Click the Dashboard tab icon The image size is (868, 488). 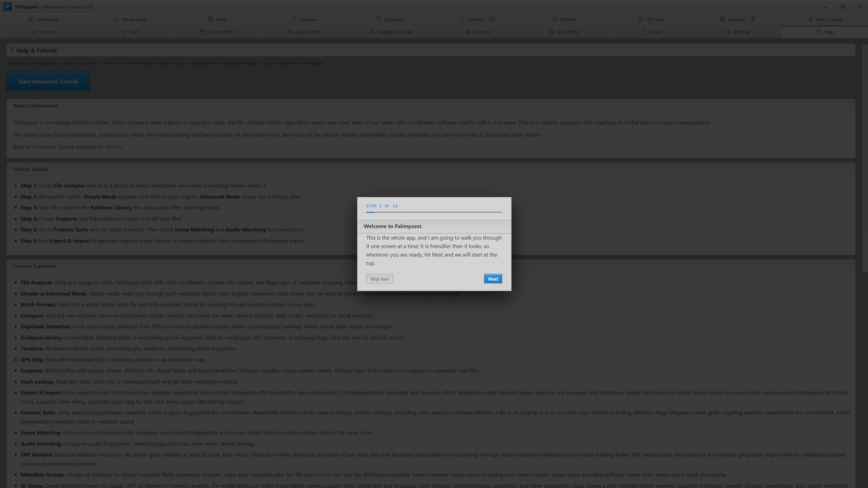(x=31, y=19)
